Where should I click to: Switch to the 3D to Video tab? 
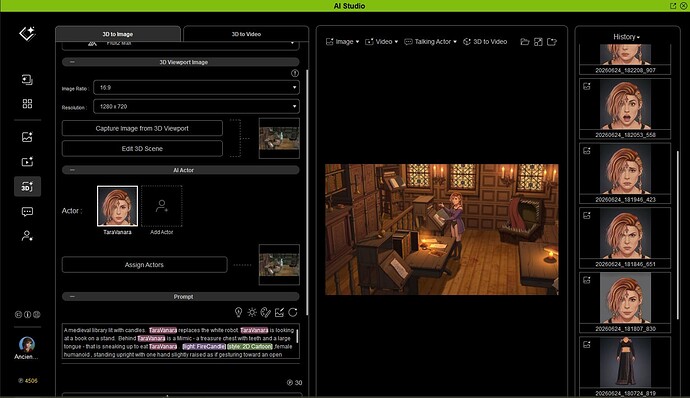point(246,34)
